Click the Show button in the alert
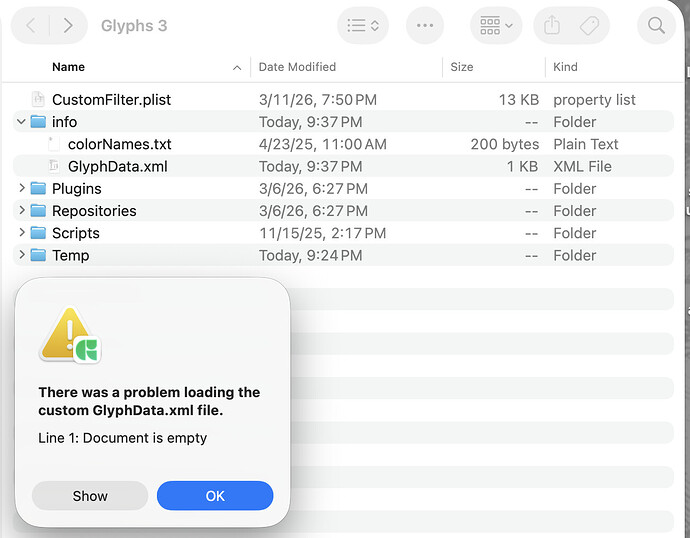The height and width of the screenshot is (538, 690). [x=90, y=496]
